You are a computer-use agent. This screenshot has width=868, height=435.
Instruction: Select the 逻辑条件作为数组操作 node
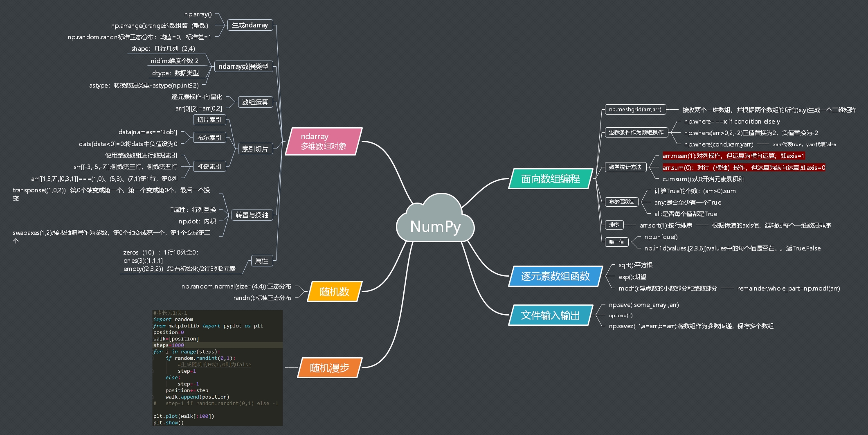636,132
